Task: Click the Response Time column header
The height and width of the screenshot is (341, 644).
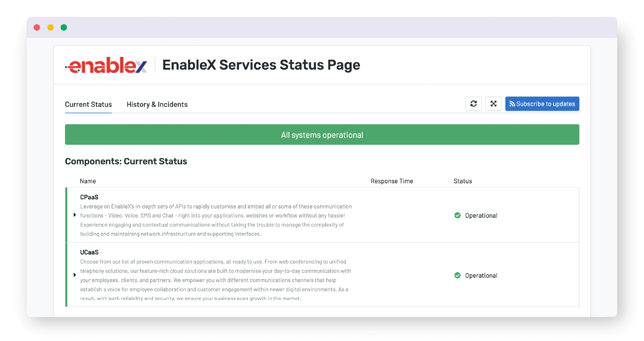Action: click(x=392, y=181)
